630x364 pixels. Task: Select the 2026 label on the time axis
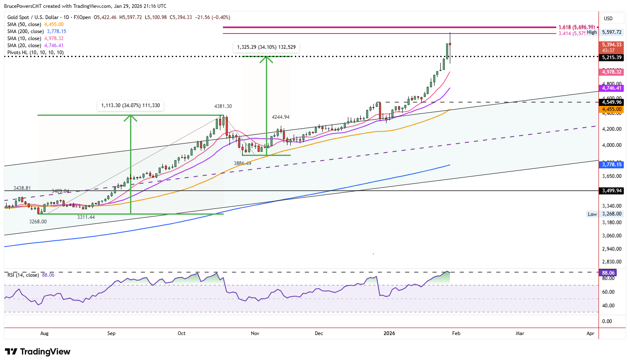(389, 333)
